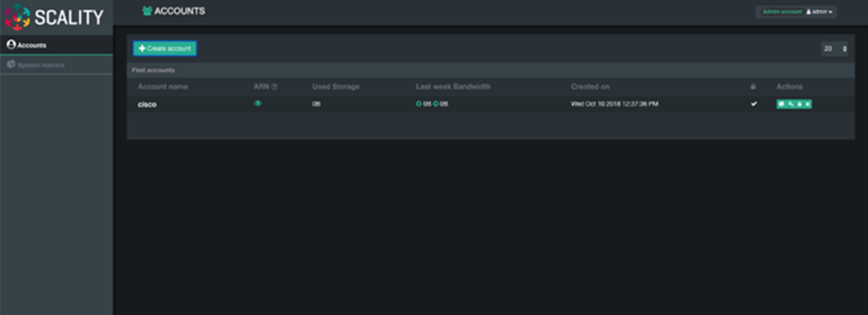The width and height of the screenshot is (868, 315).
Task: Click the lock icon in cisco's actions
Action: pos(799,104)
